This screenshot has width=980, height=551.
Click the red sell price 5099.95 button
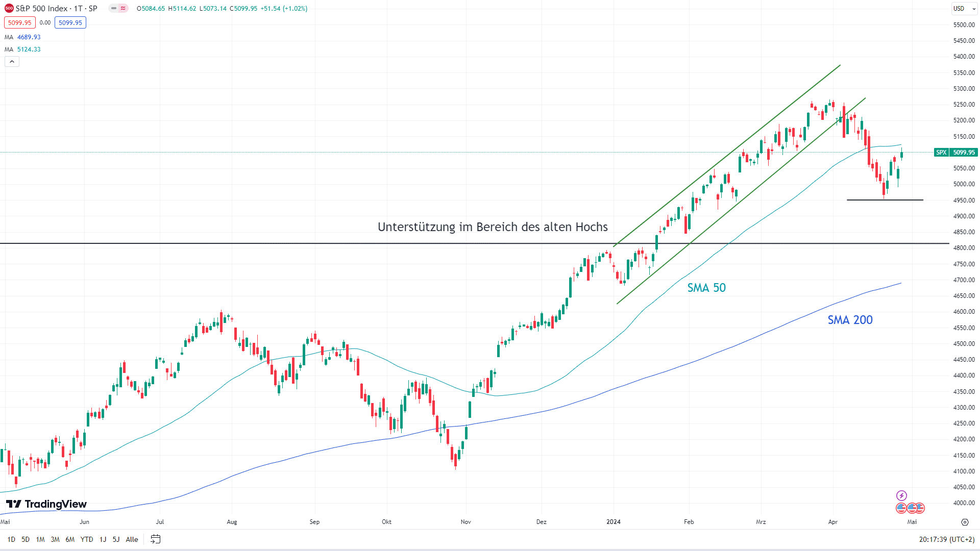[19, 22]
